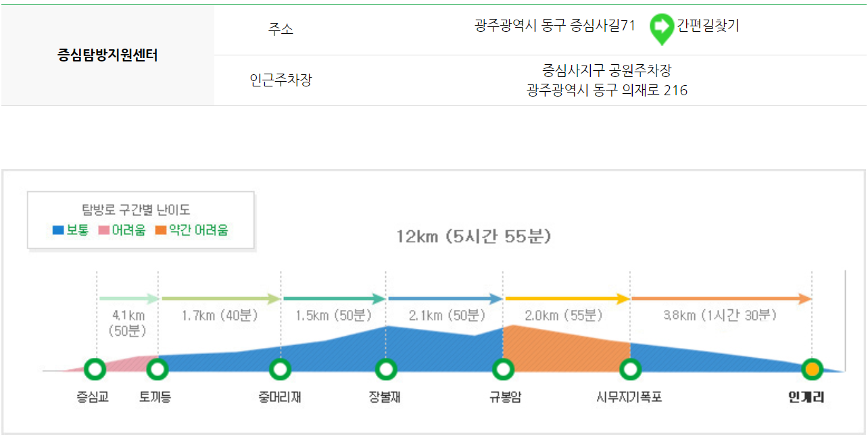Open the 광주광역시 동구 증심사길71 address link
This screenshot has height=439, width=868.
click(x=556, y=25)
